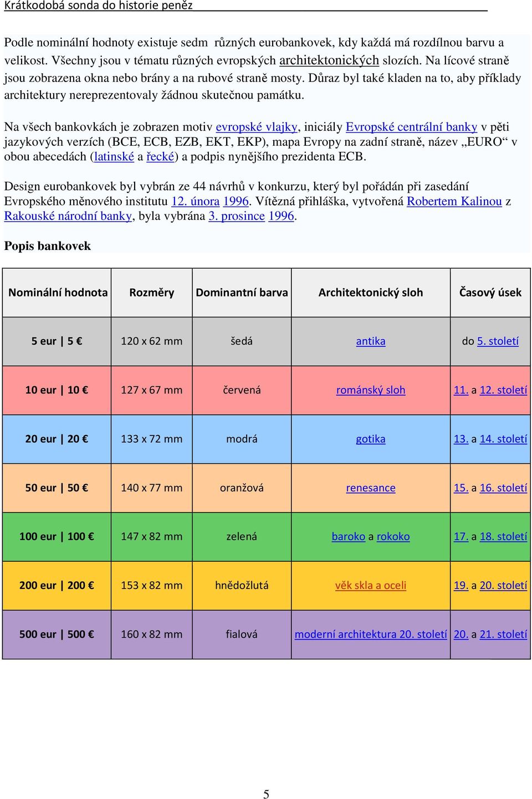Open '20. století' link in 200 eur row

(x=503, y=585)
